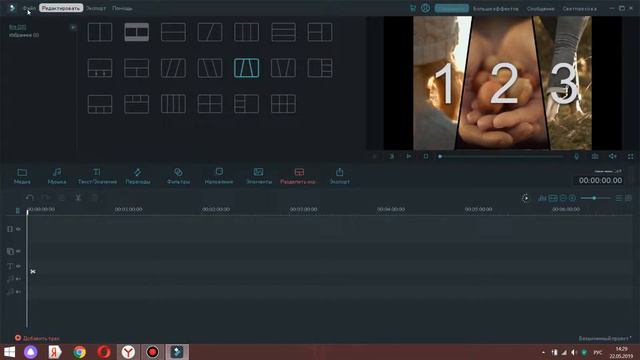Open the Музыка audio tab
The image size is (640, 360).
tap(57, 176)
